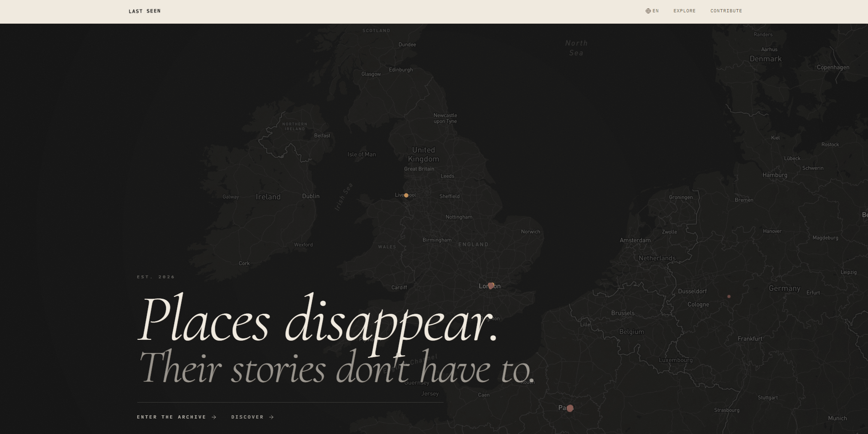Click the 'Munich' map label
This screenshot has width=868, height=434.
pos(837,419)
